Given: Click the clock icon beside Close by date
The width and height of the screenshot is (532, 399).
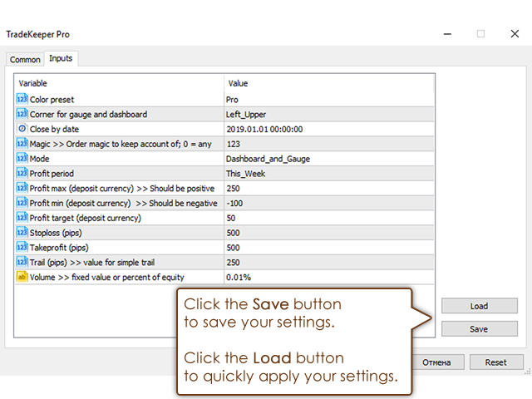Looking at the screenshot, I should tap(22, 129).
